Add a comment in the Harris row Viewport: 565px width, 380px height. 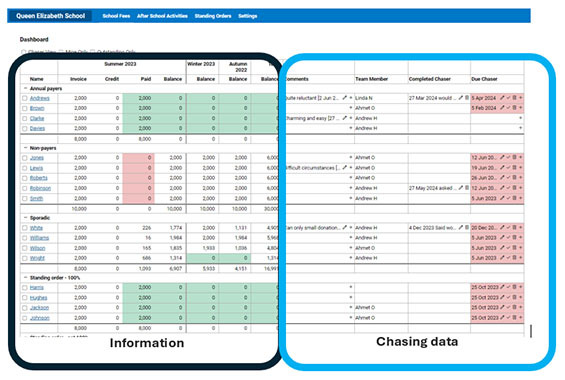351,287
